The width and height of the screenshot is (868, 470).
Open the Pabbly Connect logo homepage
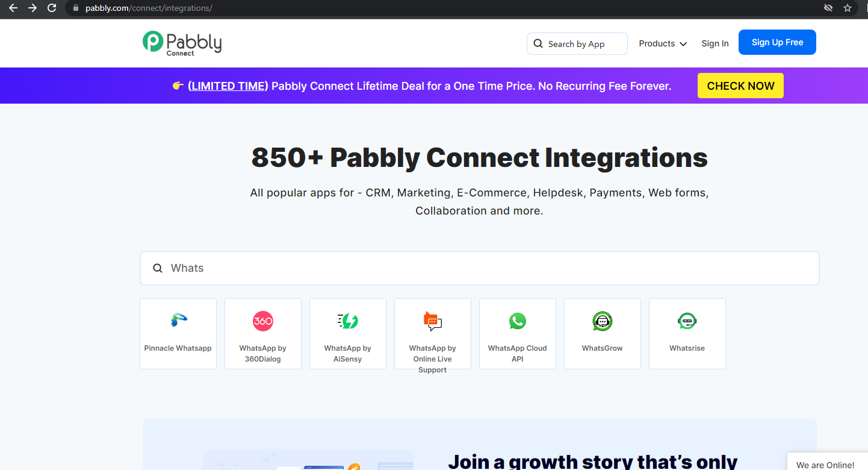click(x=182, y=43)
